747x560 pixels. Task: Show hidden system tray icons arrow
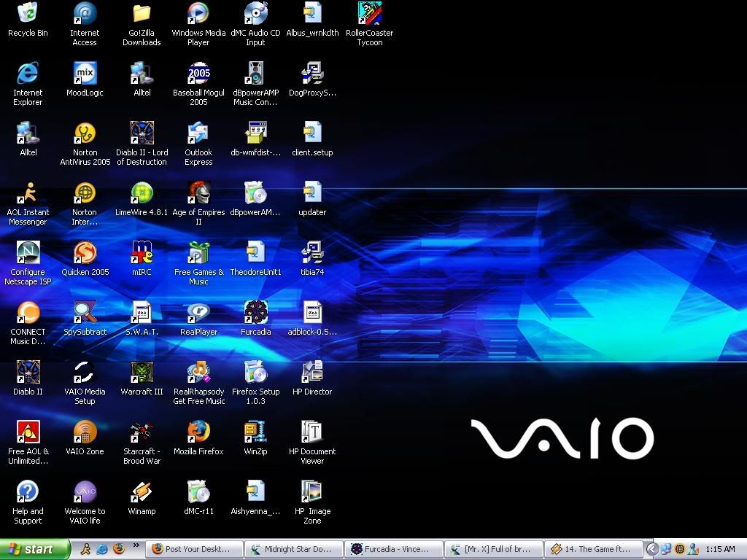652,549
